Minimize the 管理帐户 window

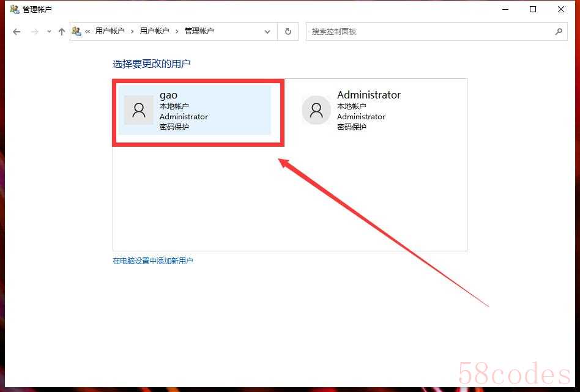[x=505, y=9]
